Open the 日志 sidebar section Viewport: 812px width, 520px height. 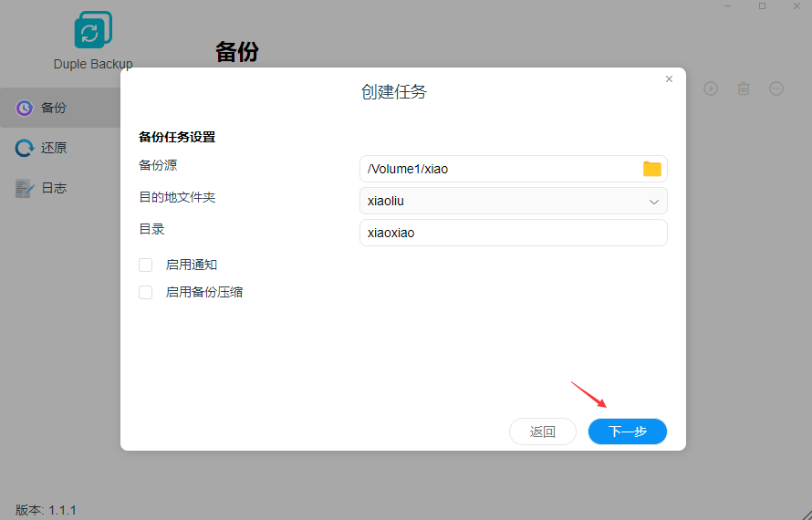(53, 188)
